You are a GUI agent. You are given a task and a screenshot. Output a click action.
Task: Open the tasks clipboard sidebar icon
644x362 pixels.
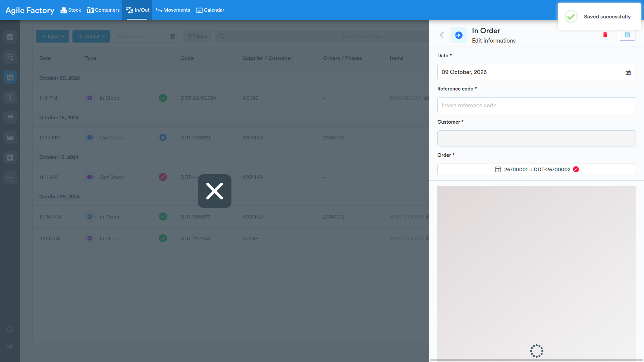pyautogui.click(x=10, y=37)
